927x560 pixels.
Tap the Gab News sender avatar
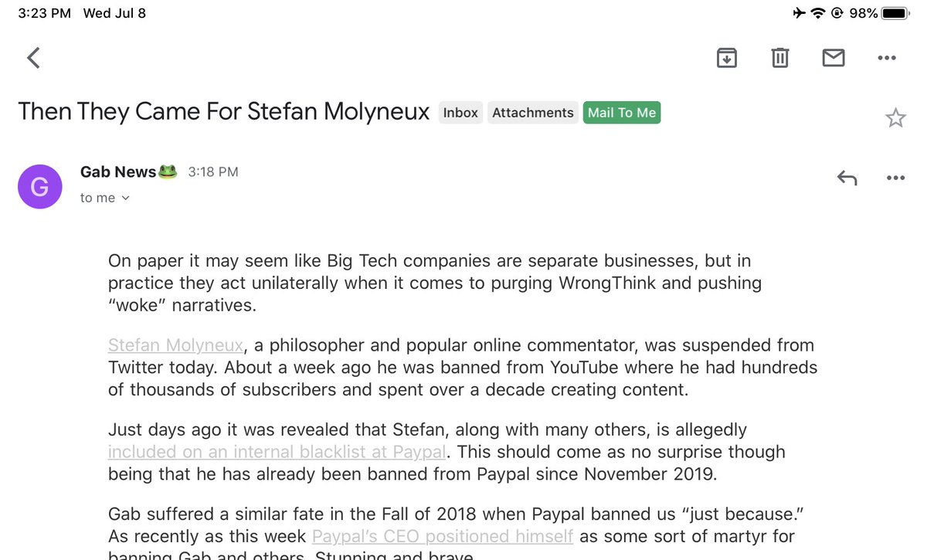click(39, 186)
